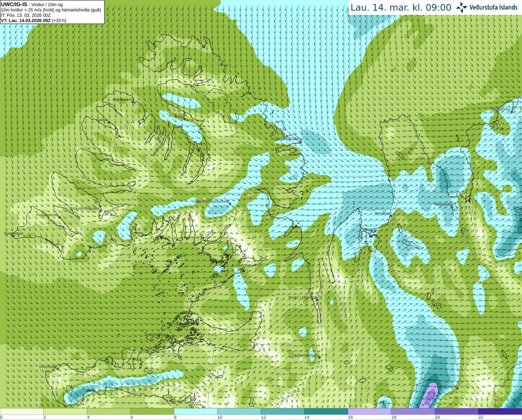
Task: Select the 22+ m/s deep indigo legend swatch
Action: click(x=500, y=411)
